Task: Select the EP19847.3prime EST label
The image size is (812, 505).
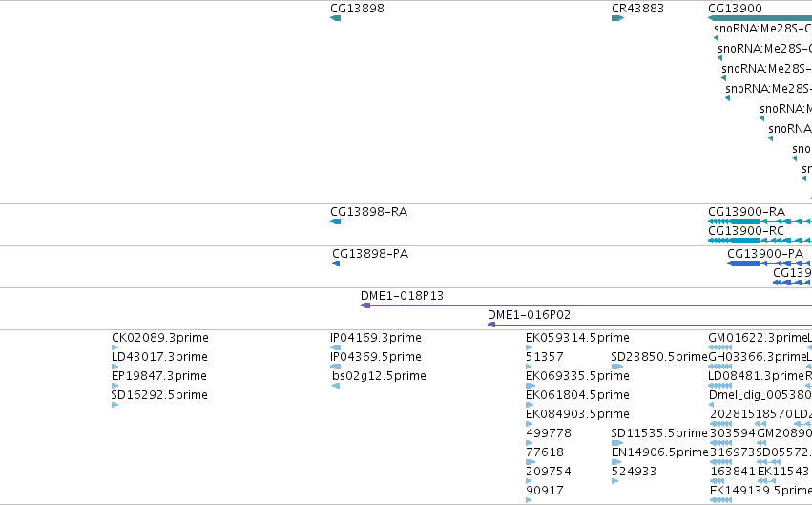Action: 159,376
